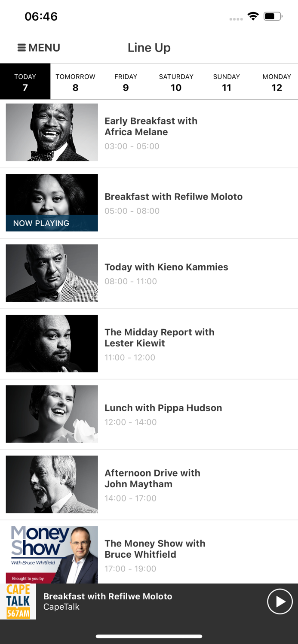Open the Money Show artwork
Screen dimensions: 298x644
pos(52,555)
